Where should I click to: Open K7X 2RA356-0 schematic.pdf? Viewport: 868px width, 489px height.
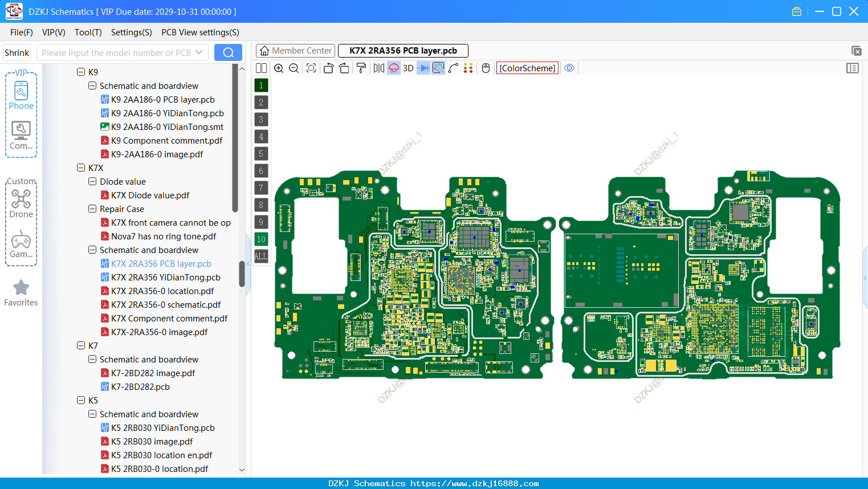pyautogui.click(x=161, y=305)
